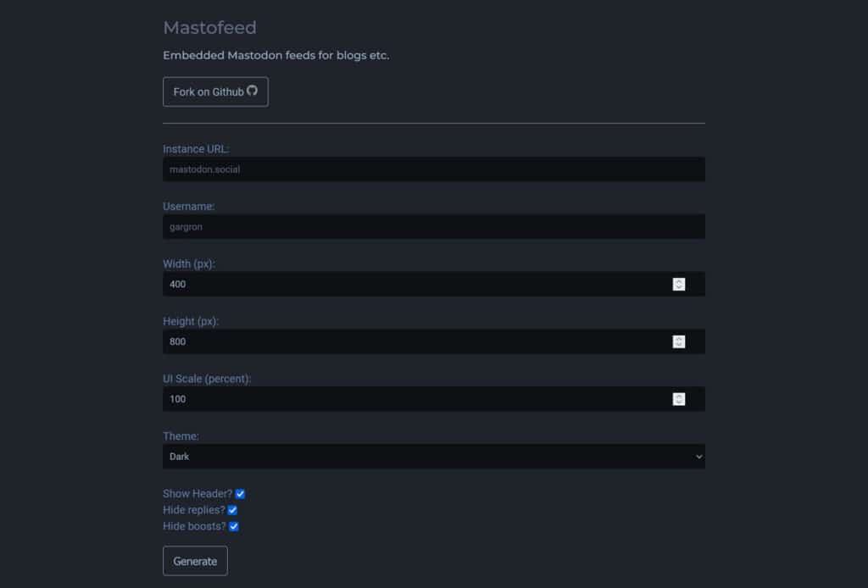Viewport: 868px width, 588px height.
Task: Uncheck the Hide boosts option
Action: tap(234, 525)
